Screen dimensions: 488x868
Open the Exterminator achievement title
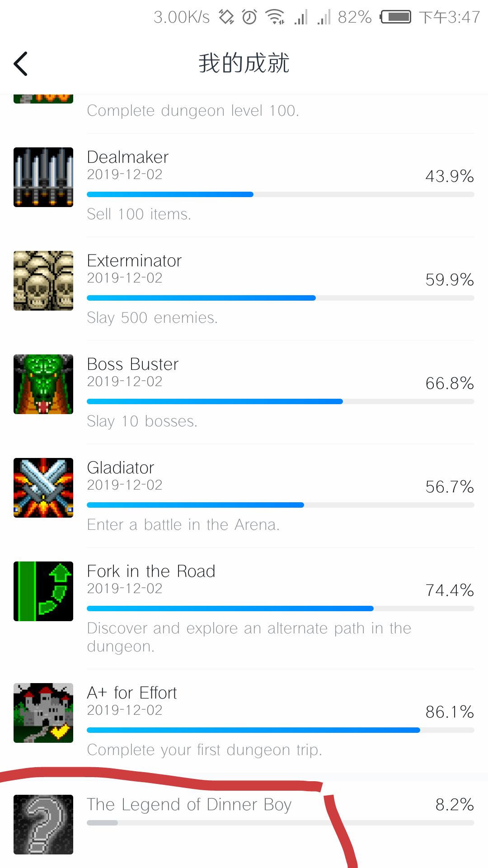(134, 261)
